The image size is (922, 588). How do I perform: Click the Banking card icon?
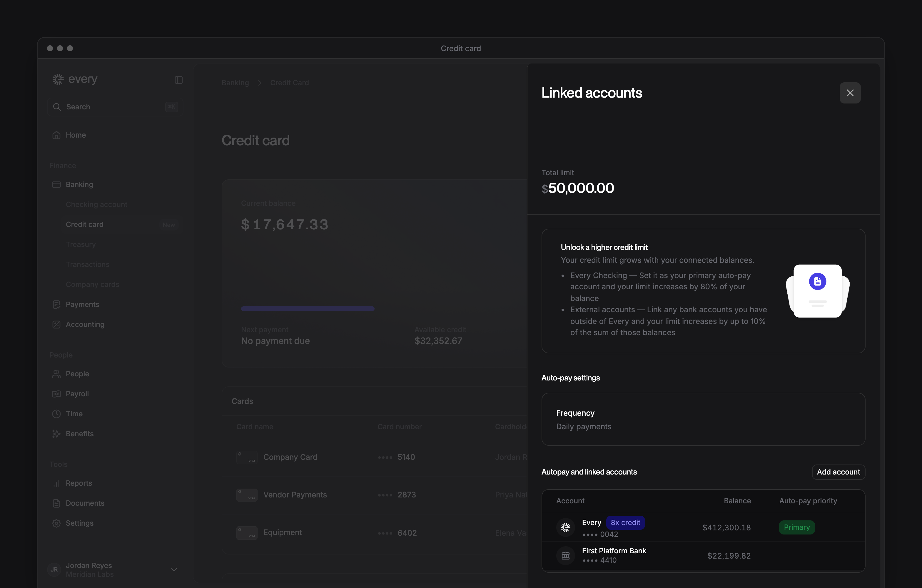[56, 185]
